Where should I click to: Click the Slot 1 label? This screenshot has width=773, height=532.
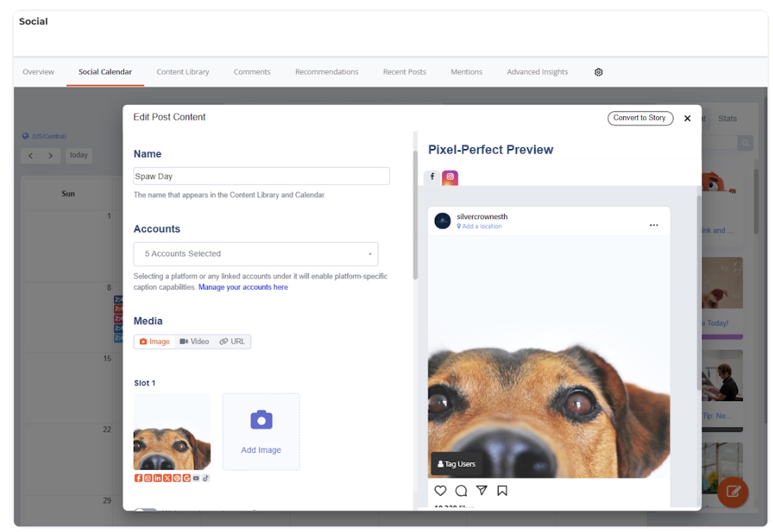tap(144, 383)
